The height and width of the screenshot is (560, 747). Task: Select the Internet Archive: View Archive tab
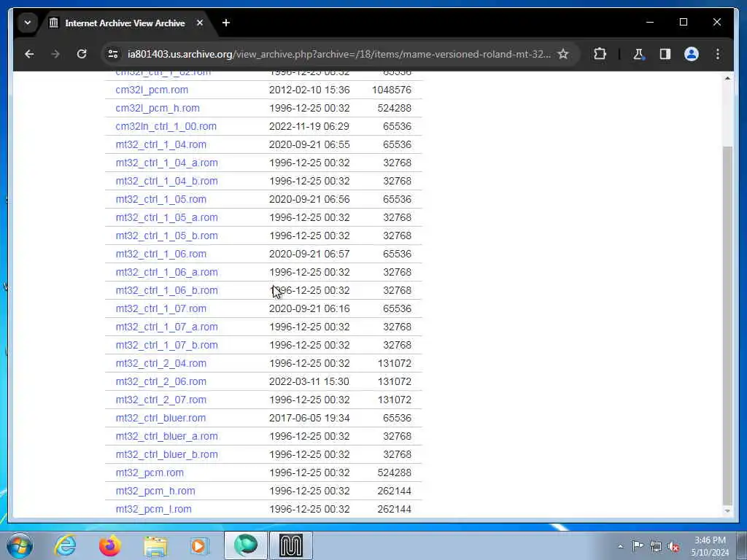click(125, 23)
